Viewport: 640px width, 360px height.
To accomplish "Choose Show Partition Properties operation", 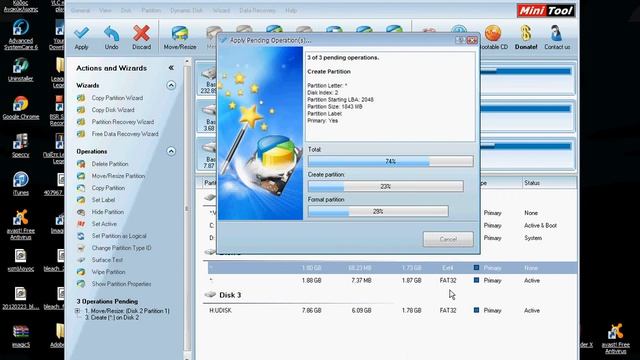I will (x=121, y=284).
